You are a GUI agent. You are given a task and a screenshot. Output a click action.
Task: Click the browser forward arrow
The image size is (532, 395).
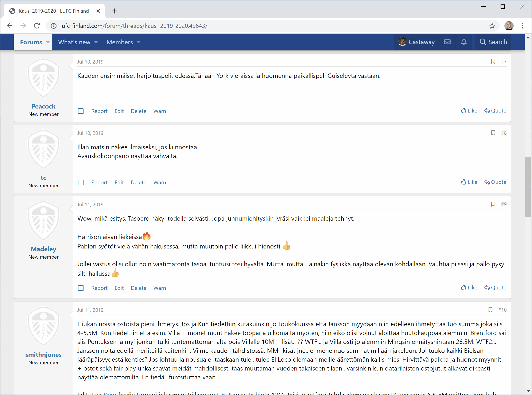click(x=23, y=26)
